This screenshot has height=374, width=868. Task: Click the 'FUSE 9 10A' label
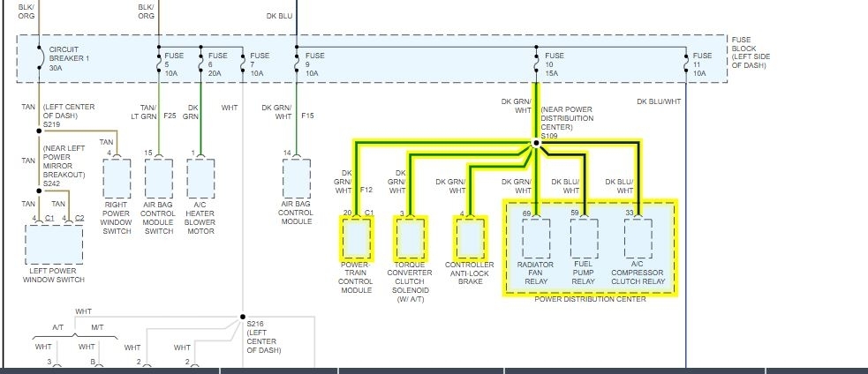[x=315, y=64]
